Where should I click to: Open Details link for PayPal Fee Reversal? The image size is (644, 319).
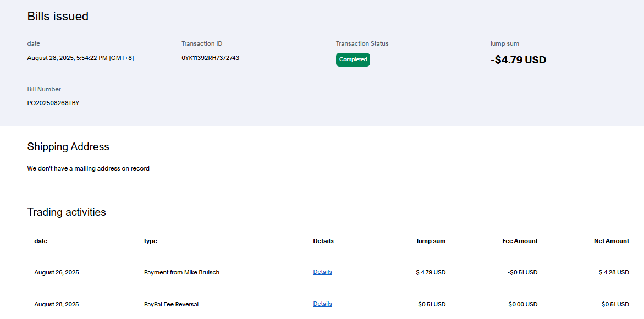tap(322, 304)
